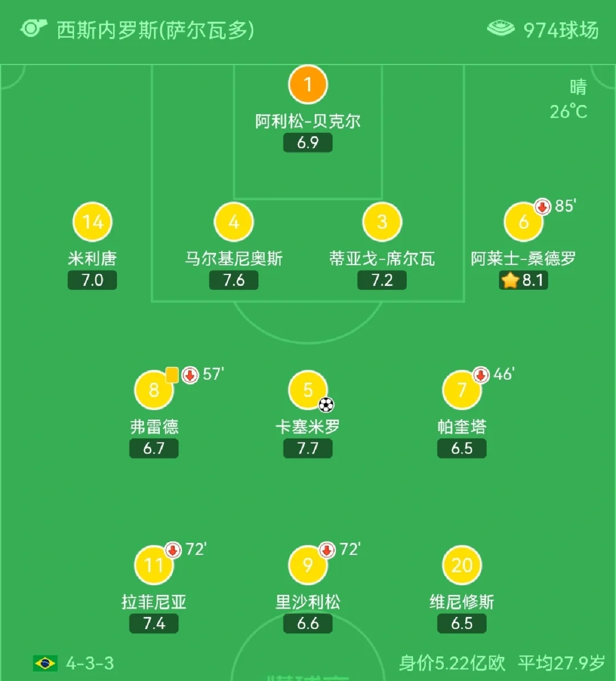Tap the stadium icon beside 974球场

(x=501, y=29)
